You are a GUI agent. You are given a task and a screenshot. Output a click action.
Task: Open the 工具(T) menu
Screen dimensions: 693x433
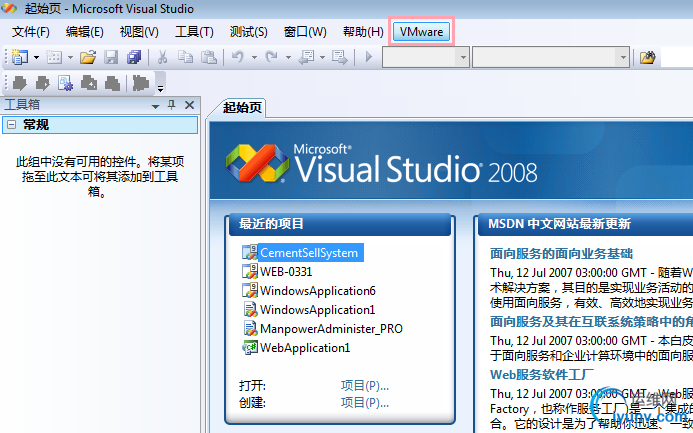[194, 32]
